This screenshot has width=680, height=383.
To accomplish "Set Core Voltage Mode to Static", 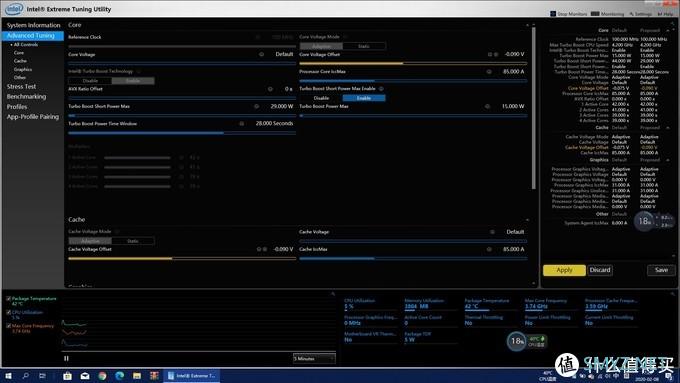I will [x=364, y=46].
